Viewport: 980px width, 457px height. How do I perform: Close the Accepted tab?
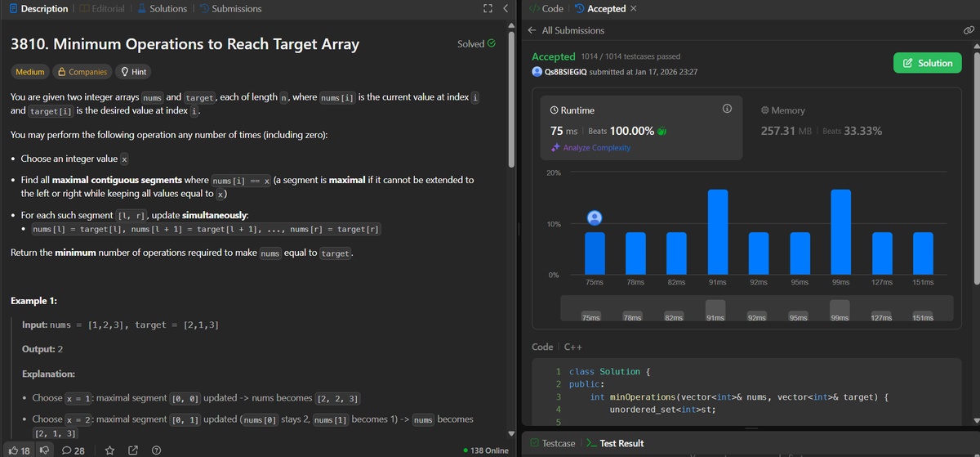pos(635,8)
